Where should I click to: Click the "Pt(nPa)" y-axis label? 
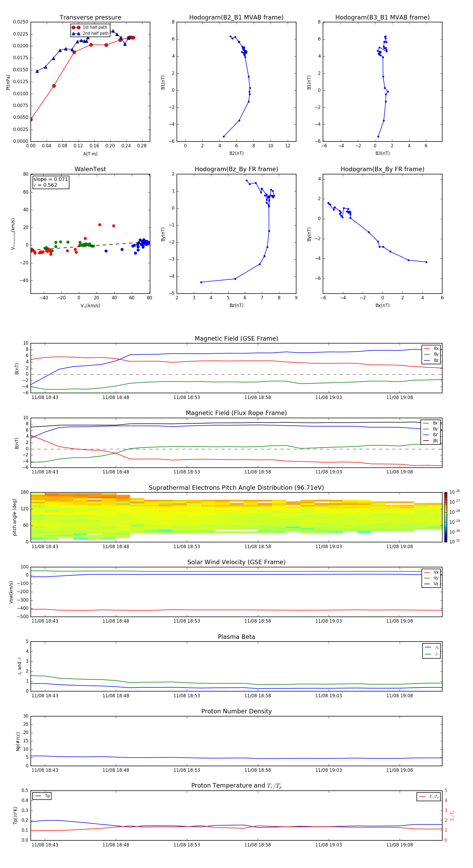coord(8,82)
